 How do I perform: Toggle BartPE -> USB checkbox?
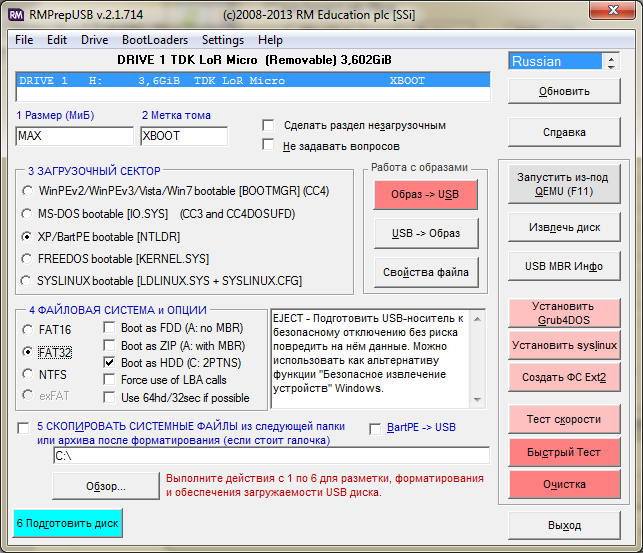375,429
